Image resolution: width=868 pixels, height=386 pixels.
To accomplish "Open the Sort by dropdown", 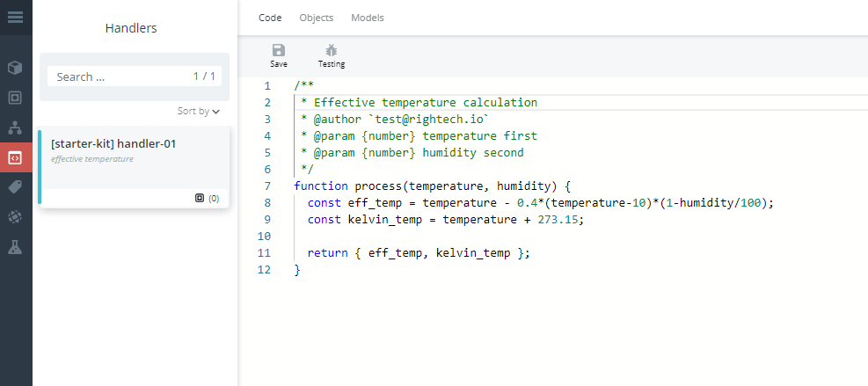I will tap(199, 112).
